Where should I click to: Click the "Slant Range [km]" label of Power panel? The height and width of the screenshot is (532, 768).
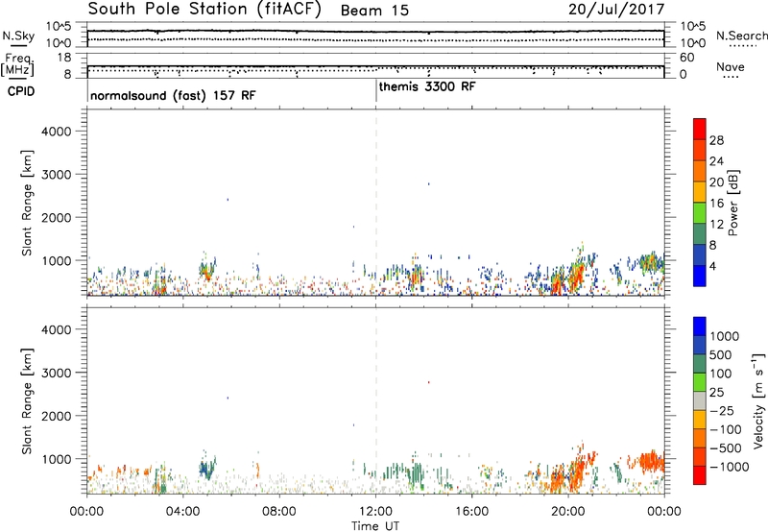[x=27, y=203]
